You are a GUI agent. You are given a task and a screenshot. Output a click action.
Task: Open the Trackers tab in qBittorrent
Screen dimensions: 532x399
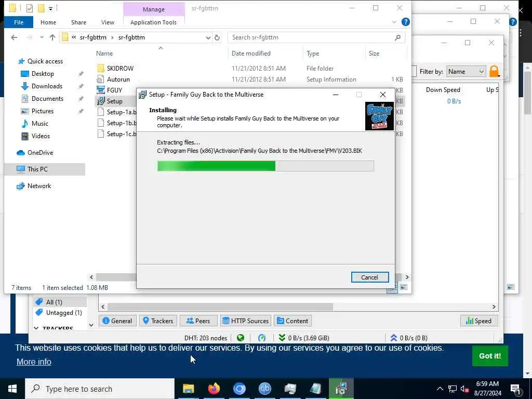point(158,321)
